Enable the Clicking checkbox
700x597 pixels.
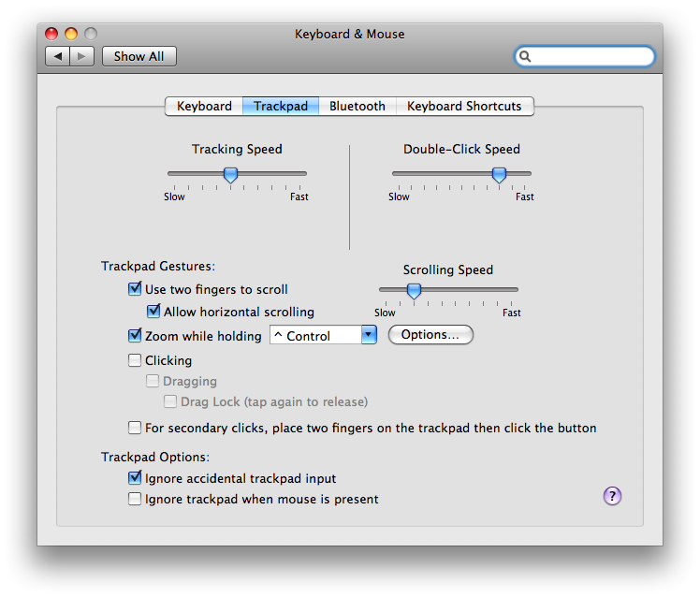[135, 360]
